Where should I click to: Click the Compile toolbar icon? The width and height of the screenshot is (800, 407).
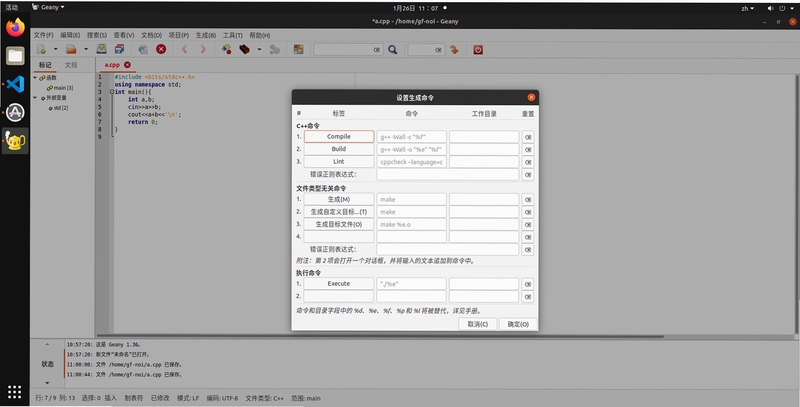[227, 49]
